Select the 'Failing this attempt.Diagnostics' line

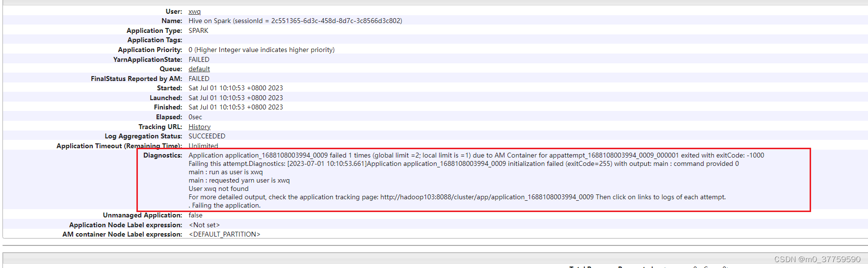coord(464,164)
